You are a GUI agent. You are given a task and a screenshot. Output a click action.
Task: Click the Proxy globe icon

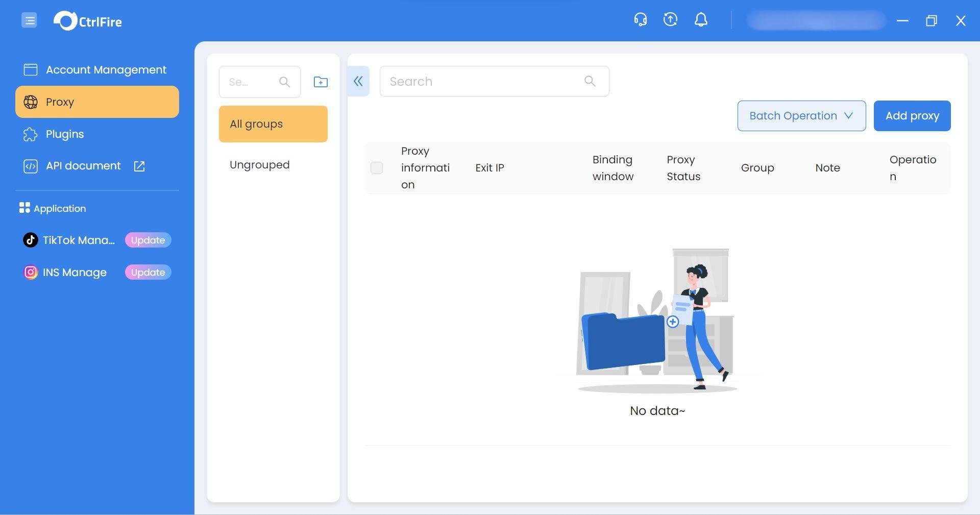pyautogui.click(x=31, y=102)
